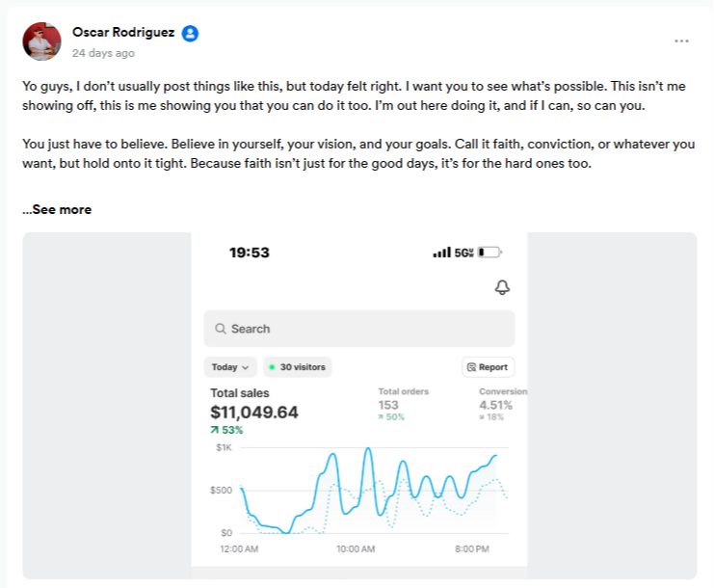
Task: Click the '30 visitors' live indicator chip
Action: [297, 367]
